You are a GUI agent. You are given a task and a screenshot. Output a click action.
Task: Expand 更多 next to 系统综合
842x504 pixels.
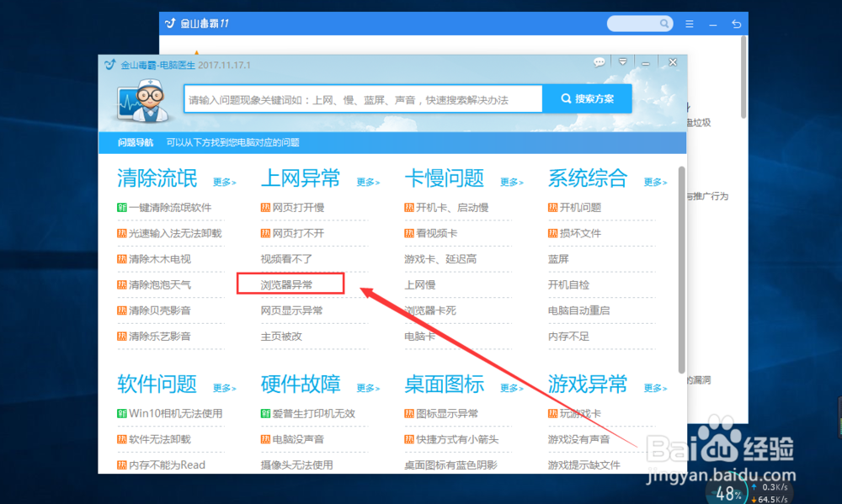656,182
